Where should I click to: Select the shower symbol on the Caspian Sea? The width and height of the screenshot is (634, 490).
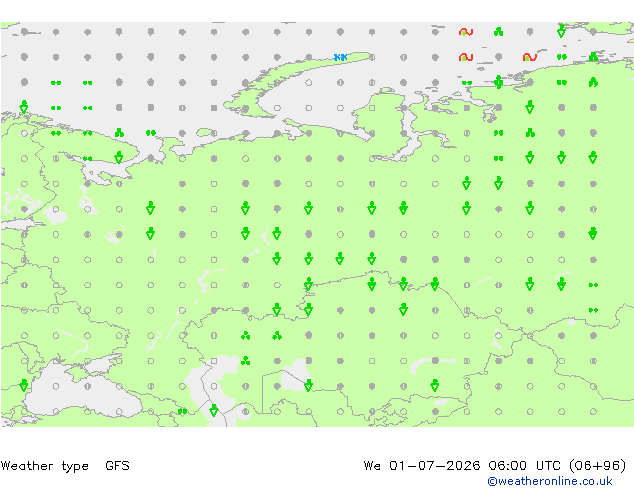point(214,411)
